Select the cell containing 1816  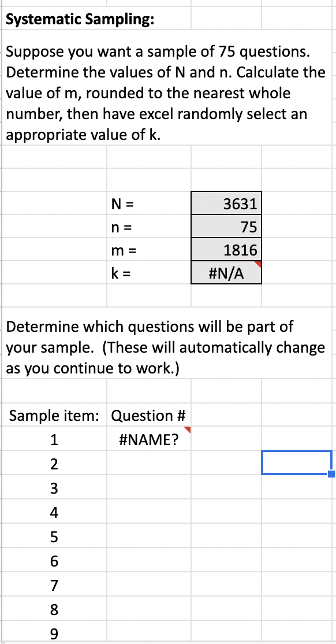click(x=226, y=249)
